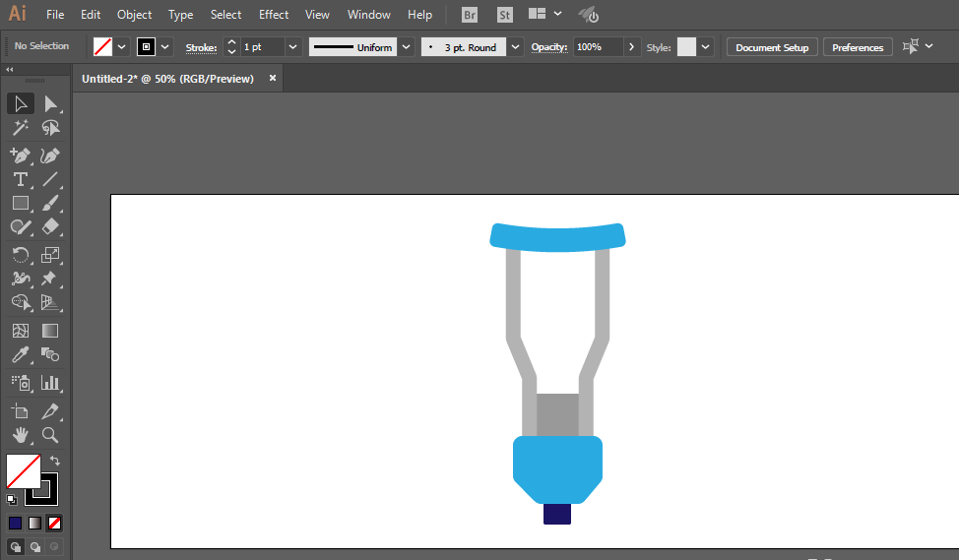
Task: Set paint to None mode
Action: pos(55,523)
